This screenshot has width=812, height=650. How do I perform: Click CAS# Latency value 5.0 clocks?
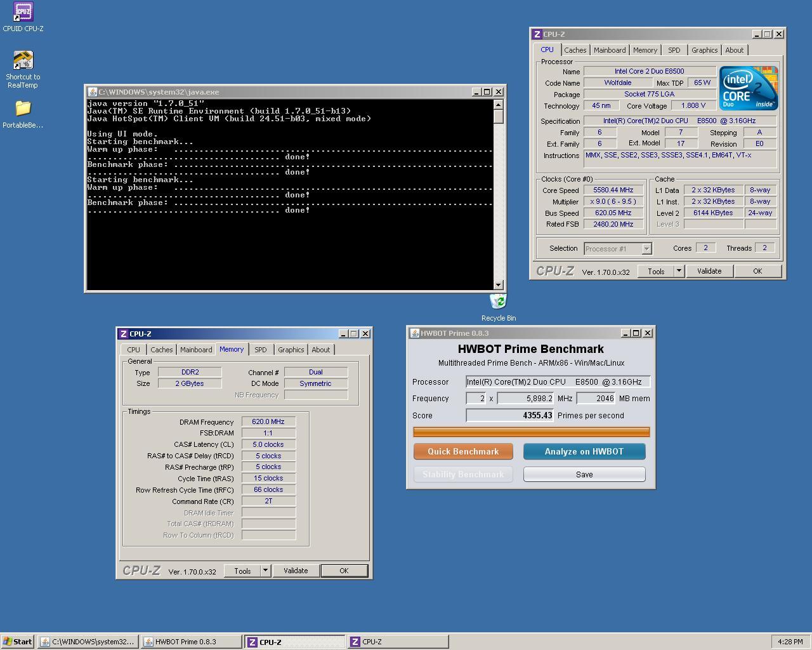pos(268,444)
